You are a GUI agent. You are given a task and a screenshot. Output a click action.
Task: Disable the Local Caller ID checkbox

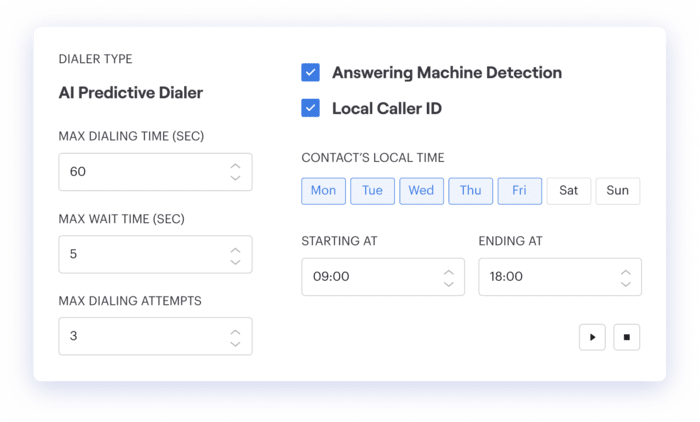point(310,108)
